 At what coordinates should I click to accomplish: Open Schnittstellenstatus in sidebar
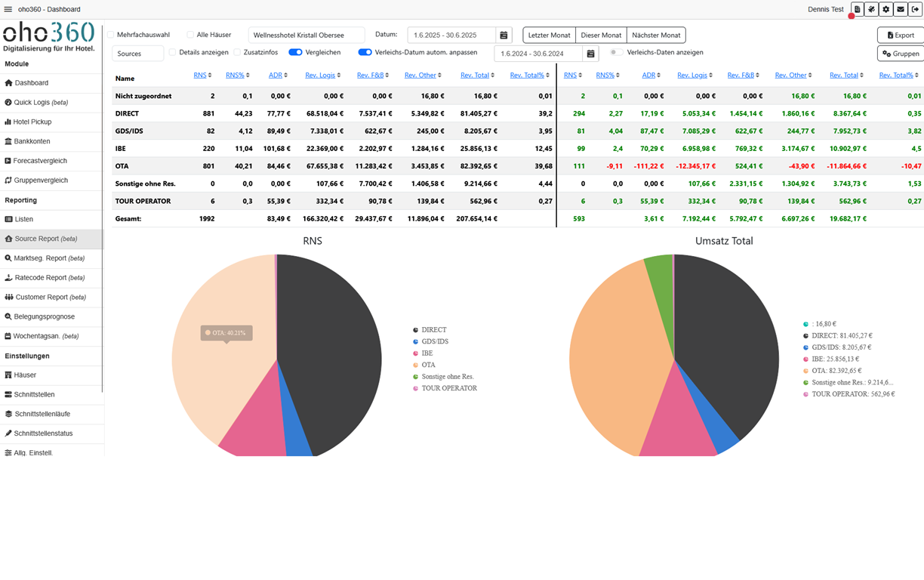[51, 433]
